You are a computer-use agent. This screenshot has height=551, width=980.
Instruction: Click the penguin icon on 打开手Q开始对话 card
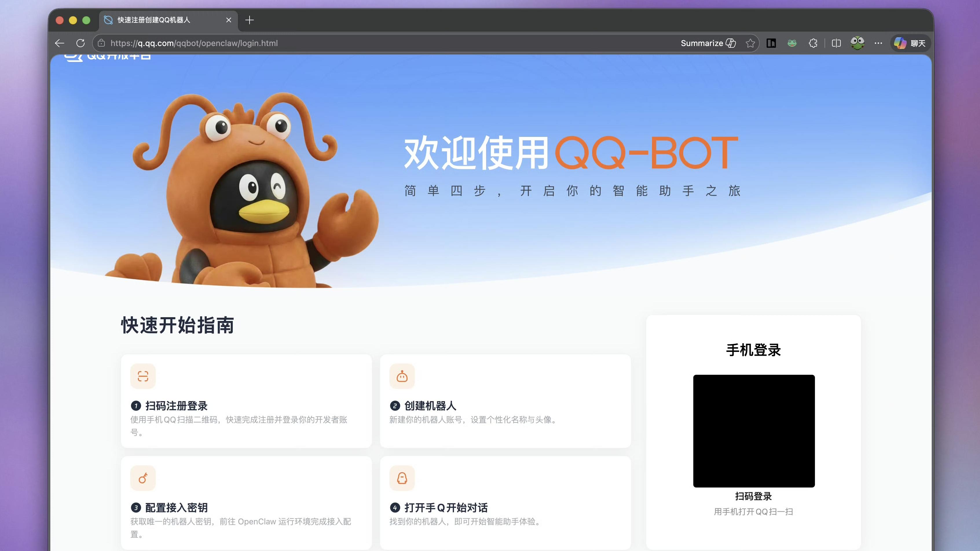(402, 478)
